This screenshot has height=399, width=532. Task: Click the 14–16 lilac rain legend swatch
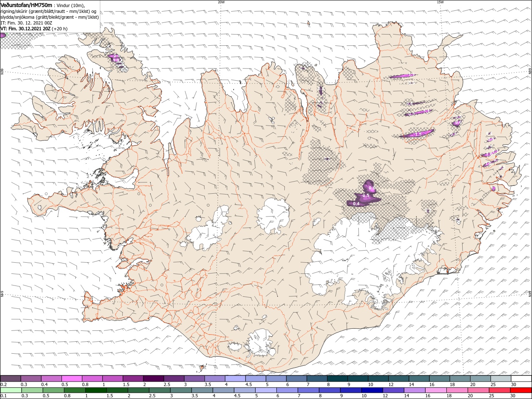click(x=414, y=390)
